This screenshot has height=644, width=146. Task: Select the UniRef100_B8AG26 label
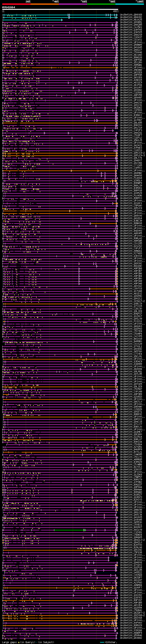pos(131,58)
